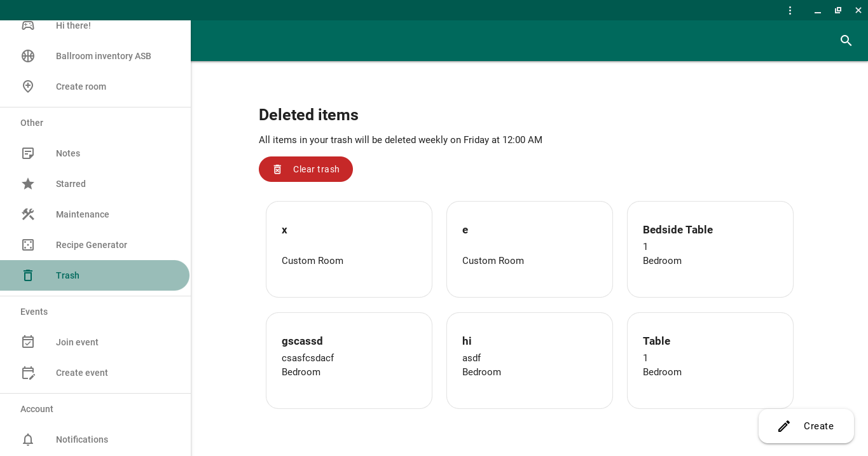868x456 pixels.
Task: Select the Maintenance tools icon
Action: pos(28,214)
